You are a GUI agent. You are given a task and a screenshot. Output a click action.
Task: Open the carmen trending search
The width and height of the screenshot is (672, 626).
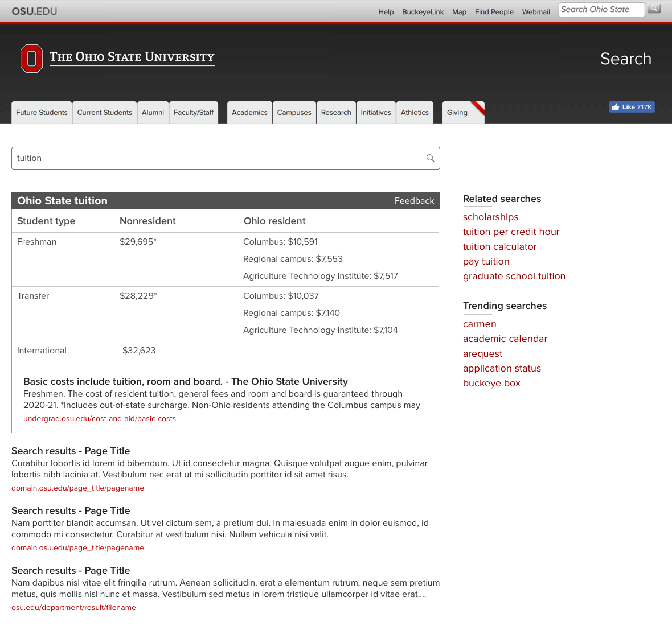[480, 324]
